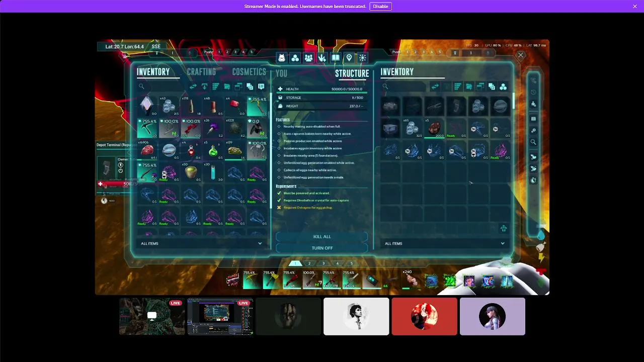Switch to hotbar page 5
Screen dimensions: 644x362
pos(352,263)
